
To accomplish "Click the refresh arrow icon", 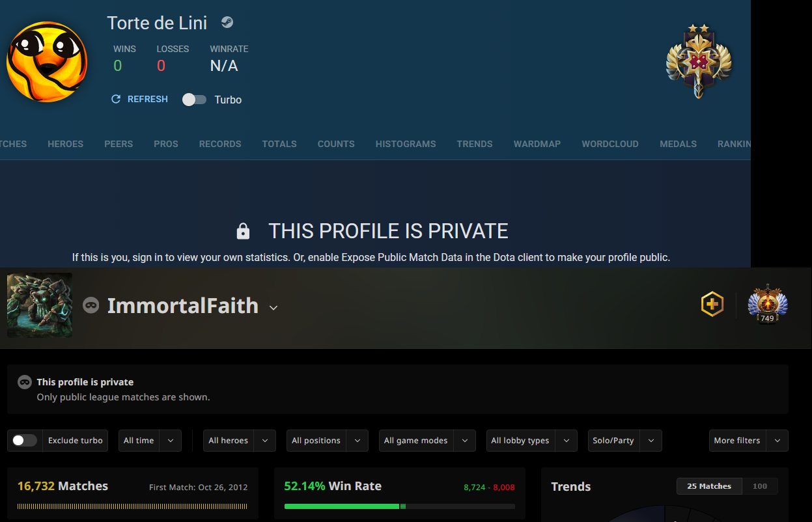I will click(x=116, y=99).
